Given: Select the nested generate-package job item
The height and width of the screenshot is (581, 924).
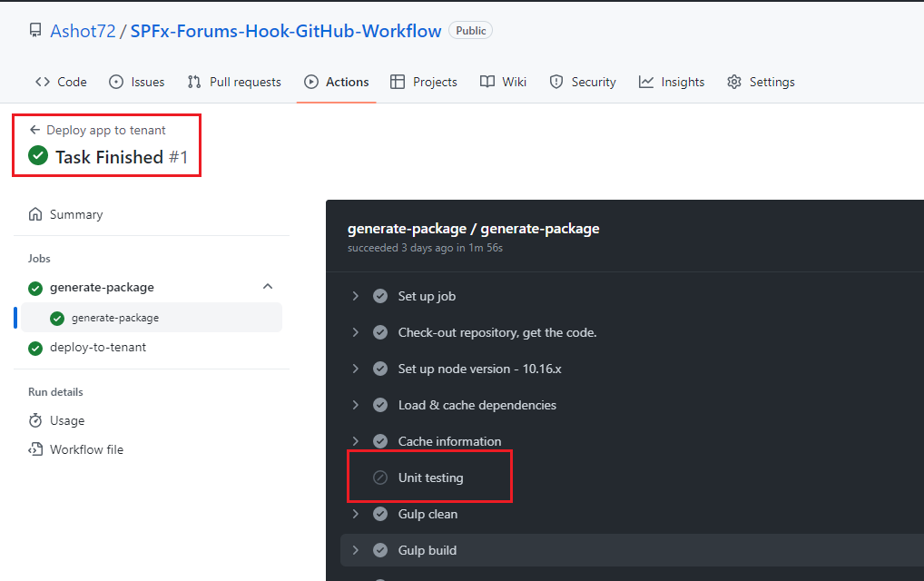Looking at the screenshot, I should (115, 318).
